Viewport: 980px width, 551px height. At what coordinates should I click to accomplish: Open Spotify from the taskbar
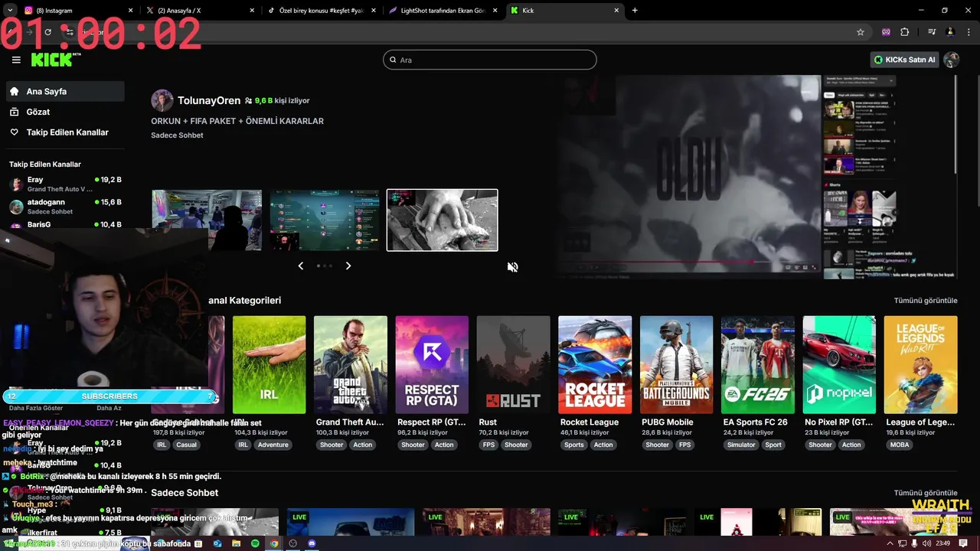tap(255, 543)
